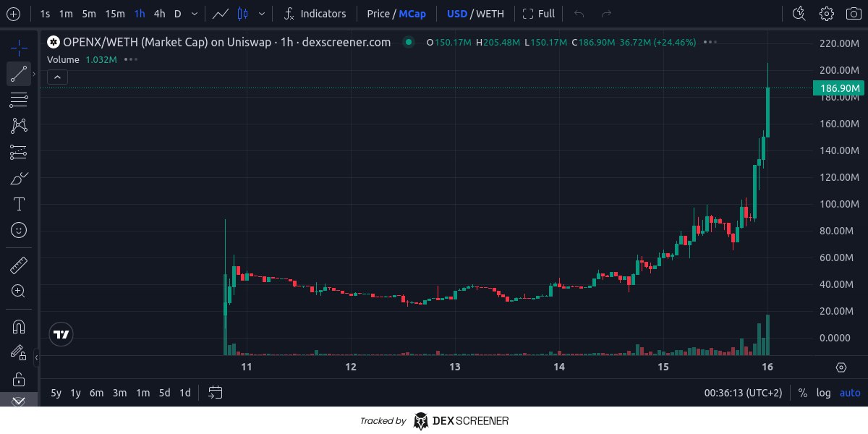Open Full screen chart view

pos(539,14)
